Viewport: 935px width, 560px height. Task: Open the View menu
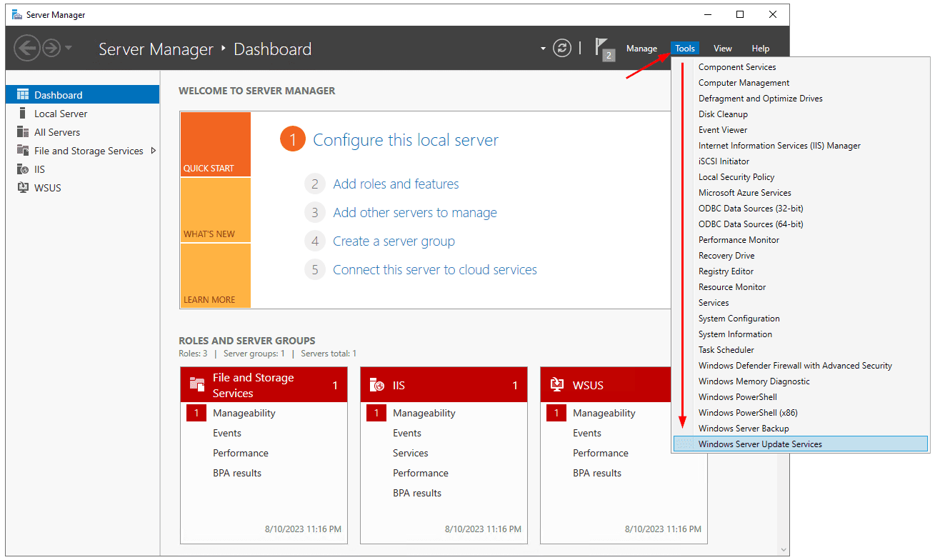pyautogui.click(x=723, y=49)
